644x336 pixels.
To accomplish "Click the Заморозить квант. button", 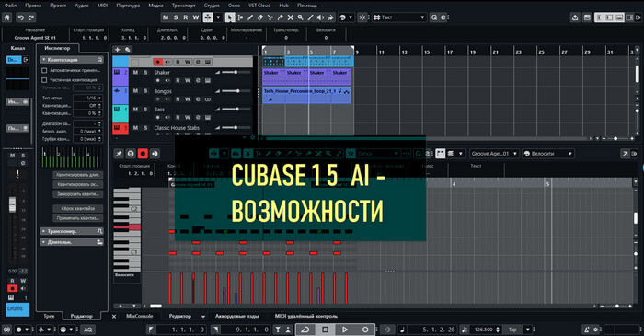I will pos(78,194).
